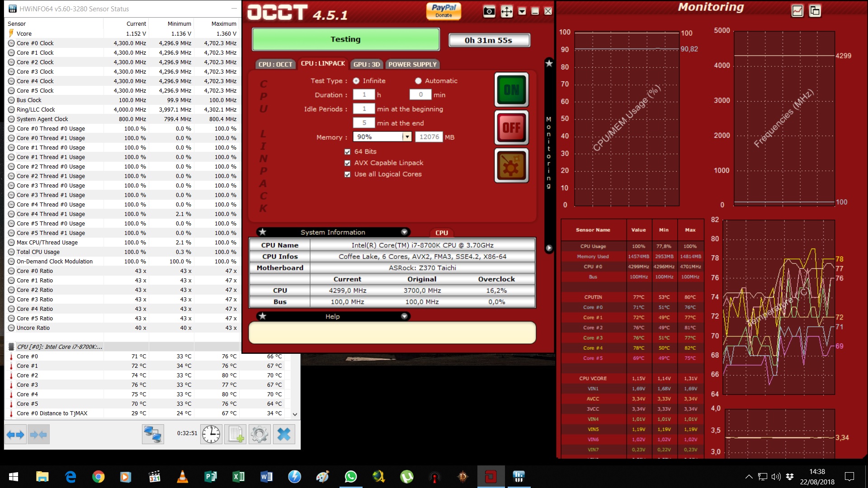Screen dimensions: 868x488
Task: Reset HWiNFO elapsed time clock icon
Action: [x=211, y=435]
